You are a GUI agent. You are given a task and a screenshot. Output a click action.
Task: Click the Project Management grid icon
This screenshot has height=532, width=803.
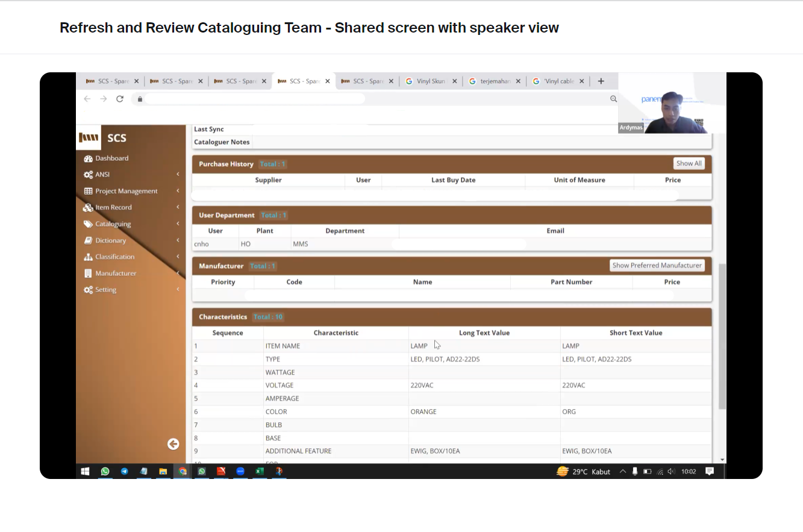(89, 191)
